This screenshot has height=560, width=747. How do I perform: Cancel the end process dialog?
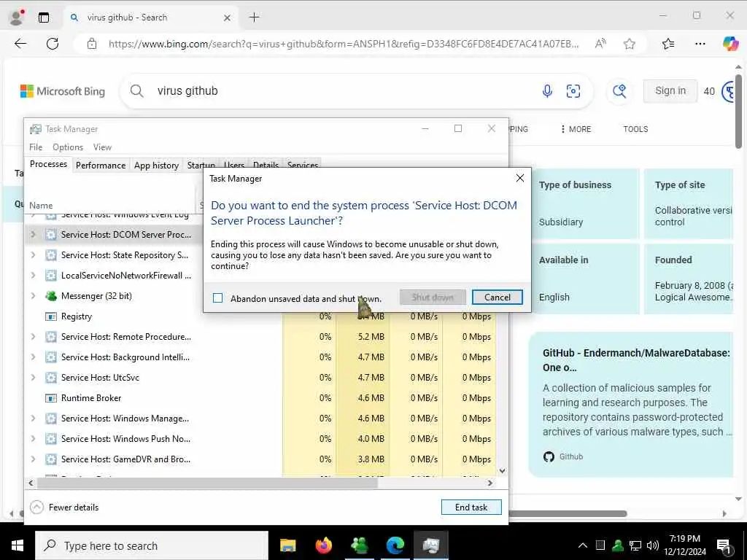point(497,297)
